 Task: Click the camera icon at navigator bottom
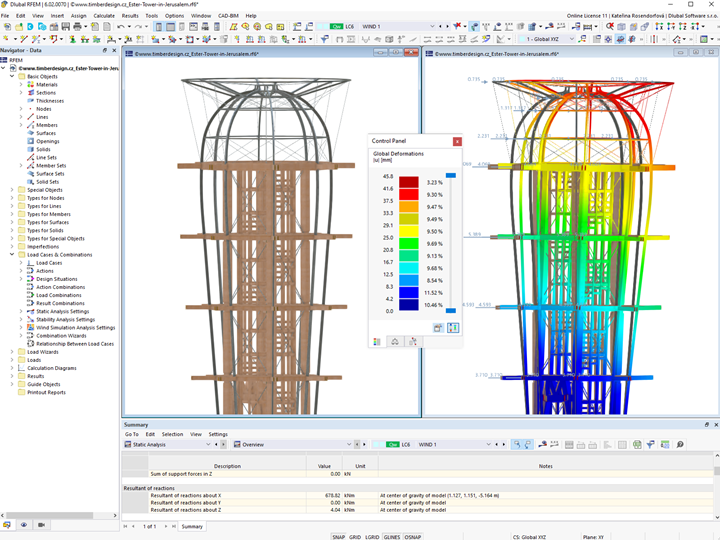coord(41,525)
